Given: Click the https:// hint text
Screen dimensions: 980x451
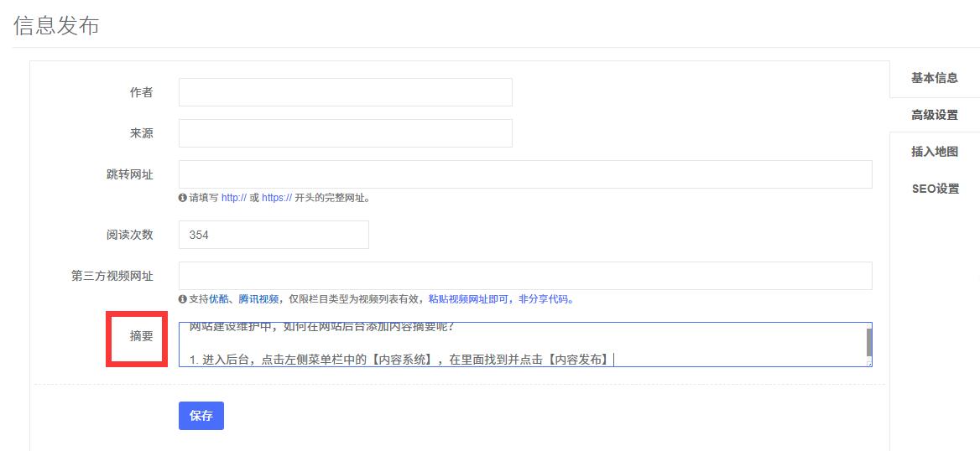Looking at the screenshot, I should tap(277, 199).
